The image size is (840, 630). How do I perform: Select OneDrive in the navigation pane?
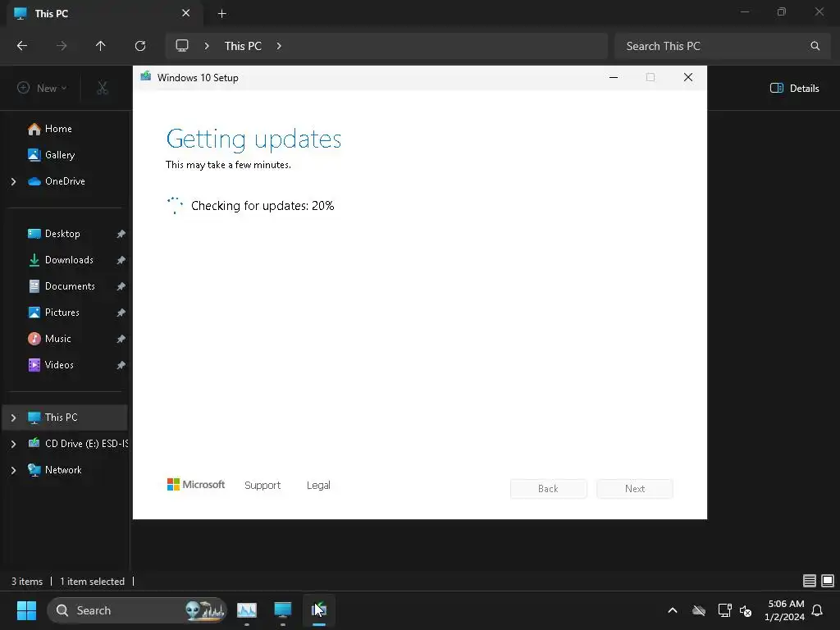click(65, 181)
